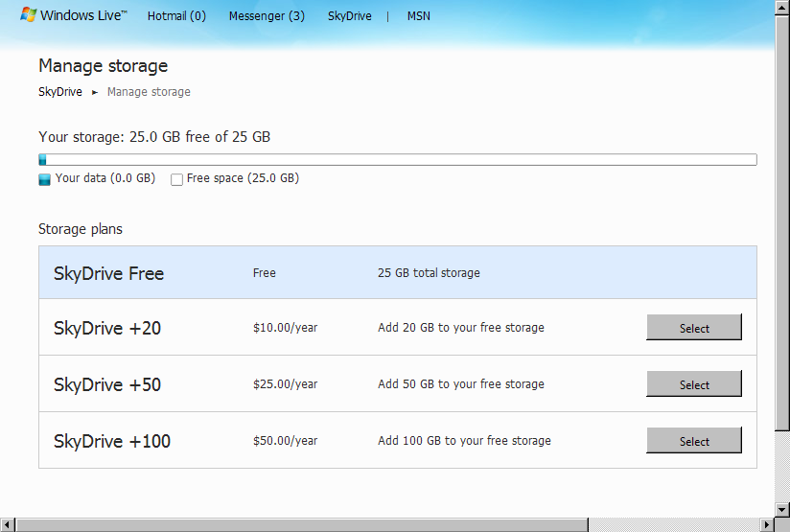Viewport: 790px width, 532px height.
Task: Open Hotmail (0) in the header
Action: [x=176, y=16]
